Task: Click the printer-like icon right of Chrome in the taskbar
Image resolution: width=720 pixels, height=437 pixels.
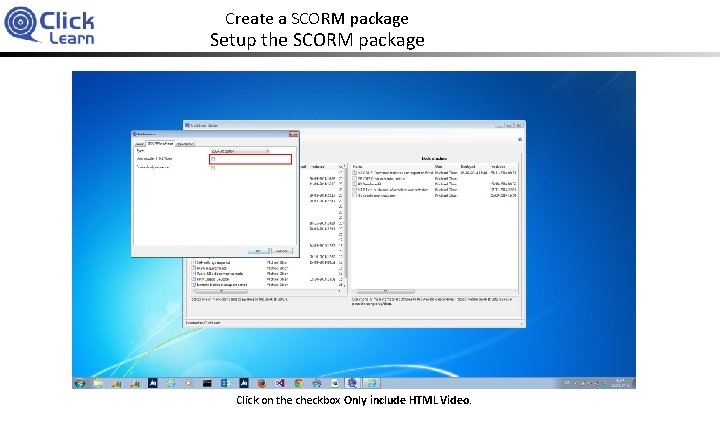Action: 316,383
